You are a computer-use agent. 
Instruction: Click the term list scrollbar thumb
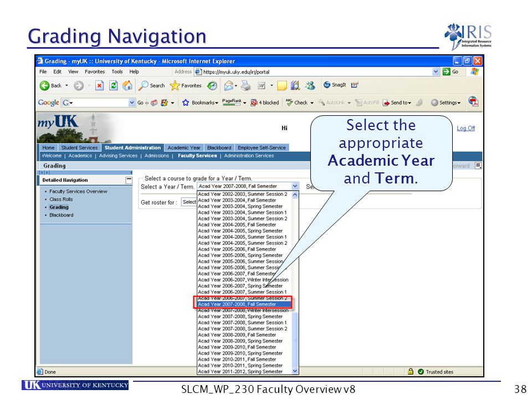point(295,339)
